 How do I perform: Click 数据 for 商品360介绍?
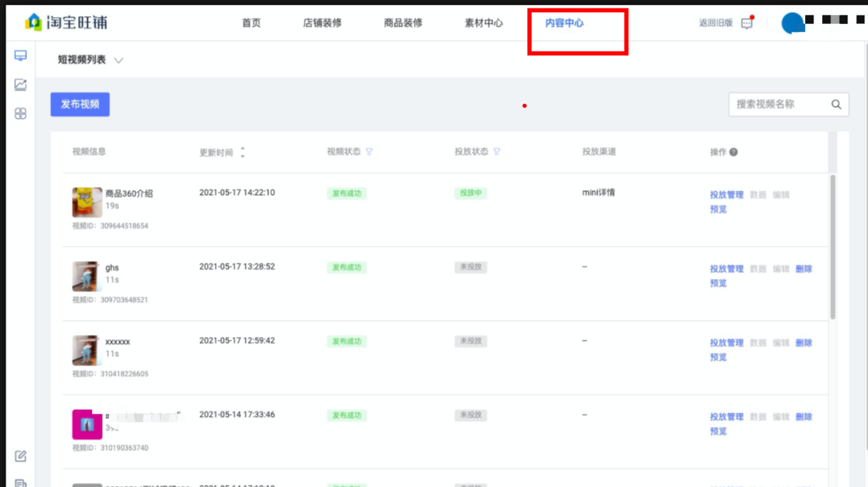758,195
